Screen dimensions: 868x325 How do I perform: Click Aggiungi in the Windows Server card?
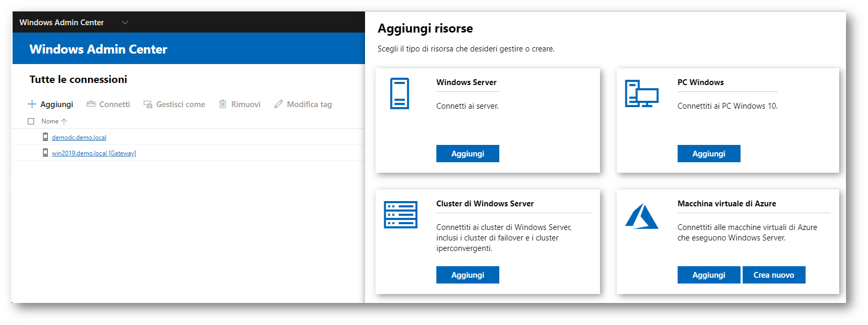[x=468, y=154]
